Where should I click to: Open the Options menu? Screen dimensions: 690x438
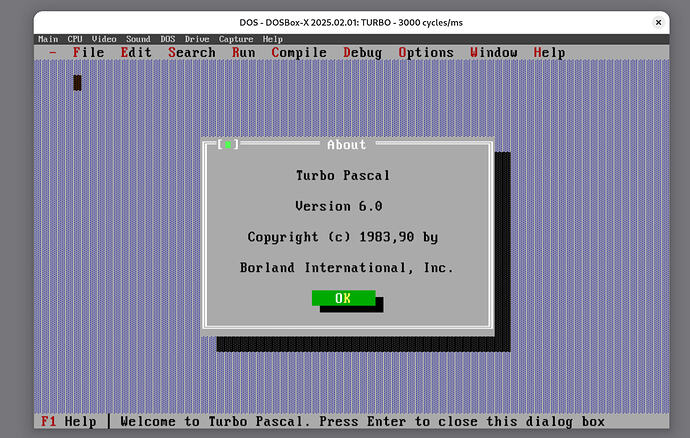coord(426,52)
